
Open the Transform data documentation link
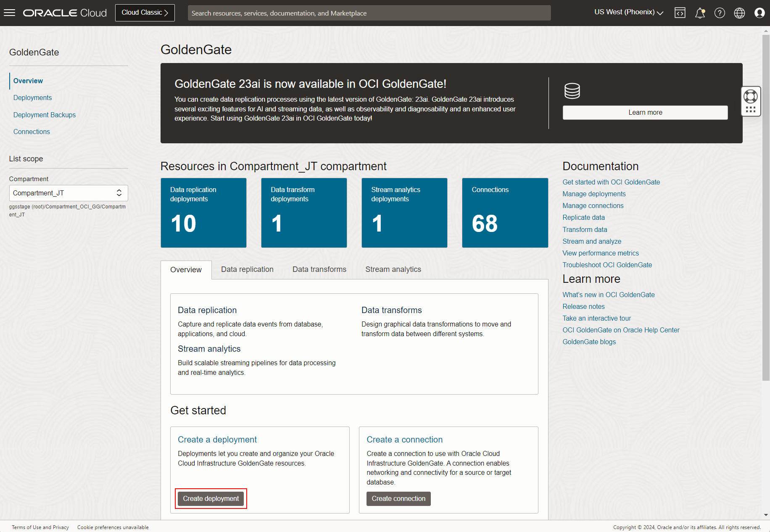point(585,229)
